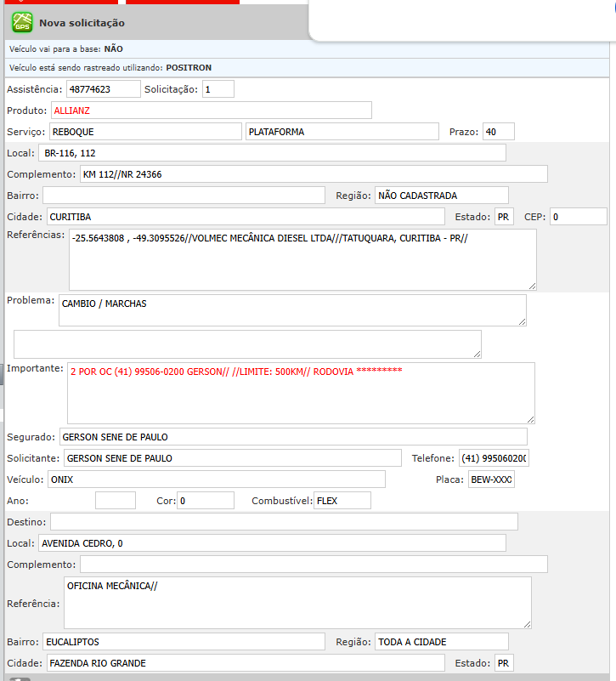Select the Combustível field showing FLEX
The height and width of the screenshot is (681, 616).
tap(342, 501)
